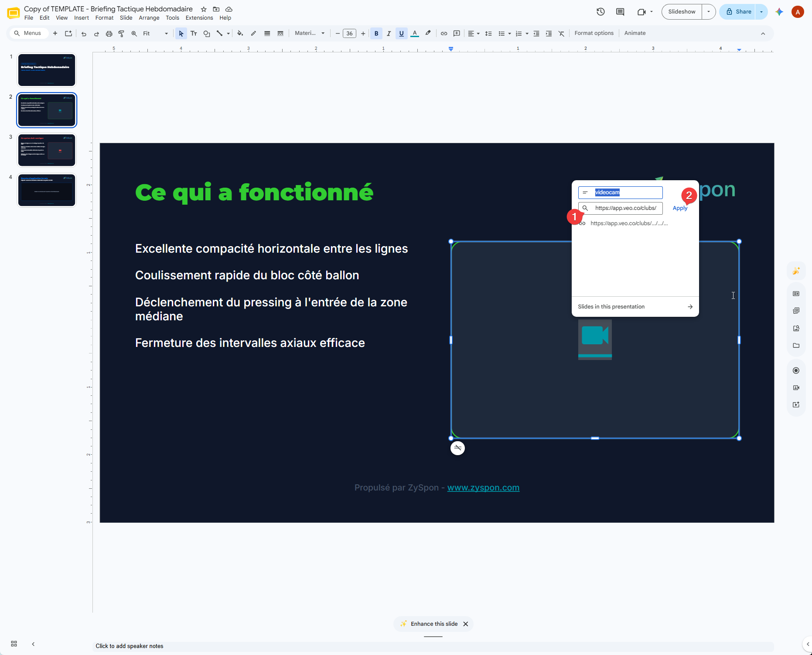
Task: Open the Extensions menu
Action: point(199,18)
